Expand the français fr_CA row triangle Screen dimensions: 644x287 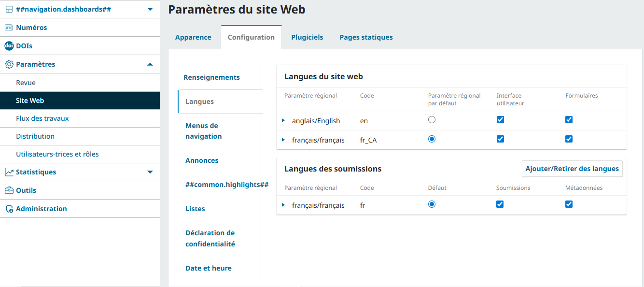click(283, 140)
